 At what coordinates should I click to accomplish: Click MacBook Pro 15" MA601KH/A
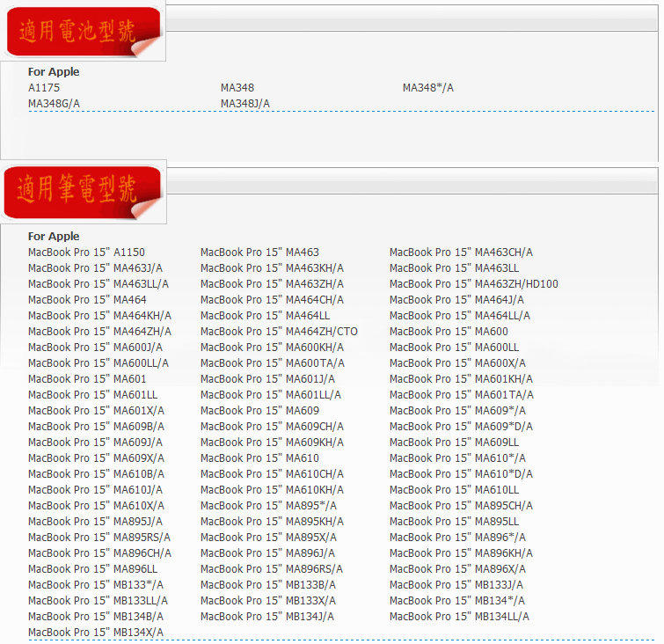click(461, 379)
